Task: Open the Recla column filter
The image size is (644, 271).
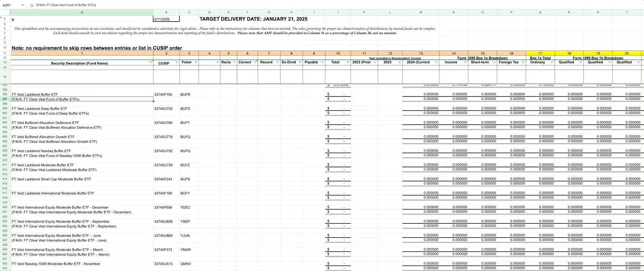Action: pos(234,62)
